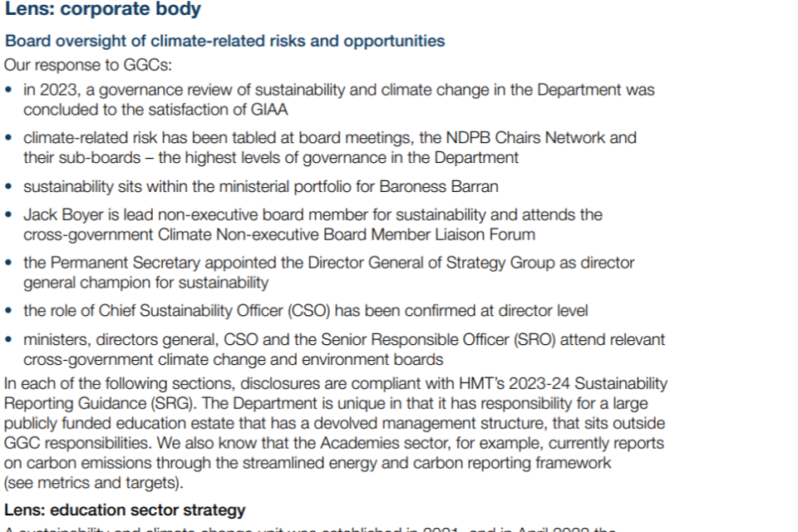Click the name 'Jack Boyer'
This screenshot has width=798, height=532.
(x=62, y=214)
